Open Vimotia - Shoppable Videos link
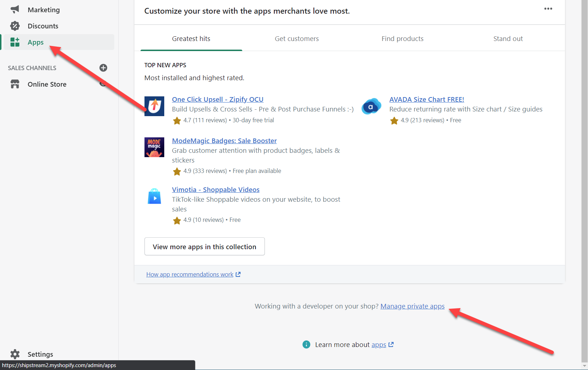The width and height of the screenshot is (588, 370). pyautogui.click(x=216, y=189)
